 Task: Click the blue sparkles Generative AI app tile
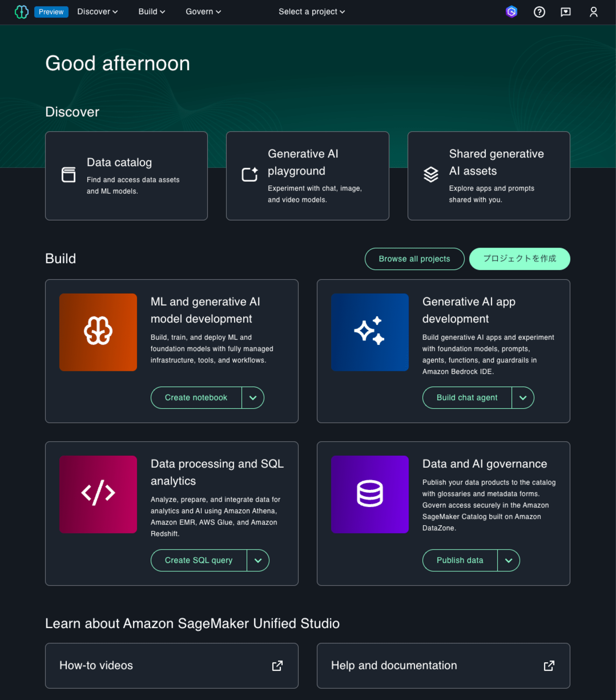point(370,332)
